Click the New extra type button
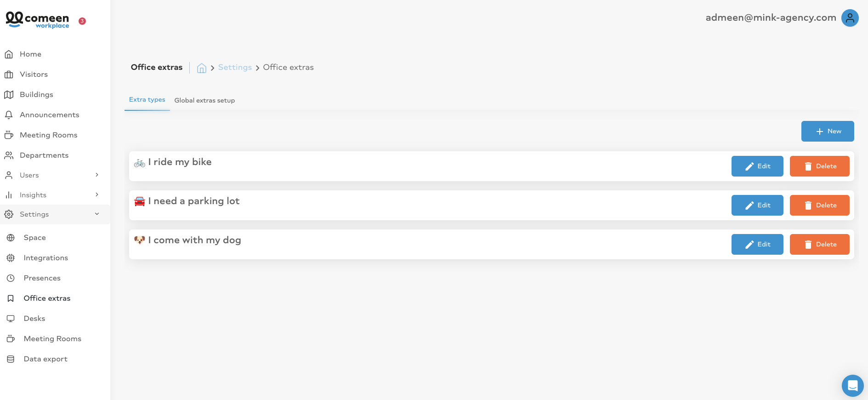 828,131
